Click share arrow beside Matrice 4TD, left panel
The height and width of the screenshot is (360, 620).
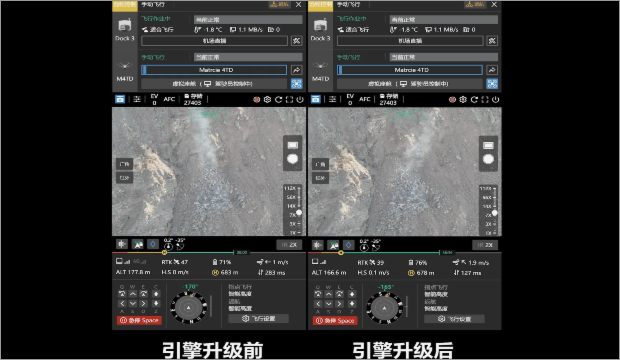coord(297,70)
